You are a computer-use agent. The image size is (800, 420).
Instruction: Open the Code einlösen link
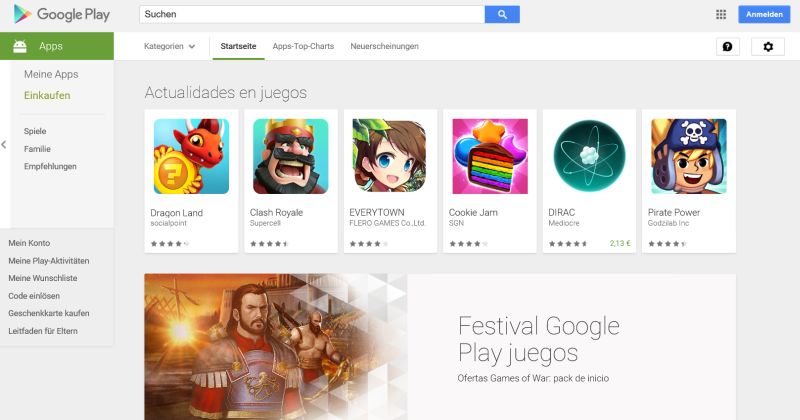(x=34, y=295)
